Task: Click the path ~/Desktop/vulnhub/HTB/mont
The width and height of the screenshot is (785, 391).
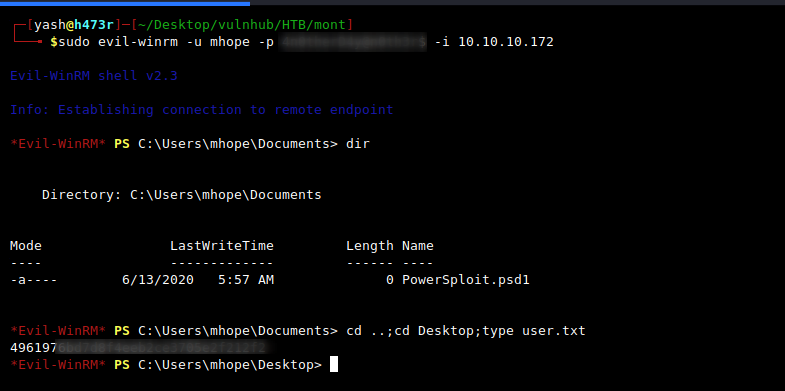Action: pyautogui.click(x=242, y=25)
